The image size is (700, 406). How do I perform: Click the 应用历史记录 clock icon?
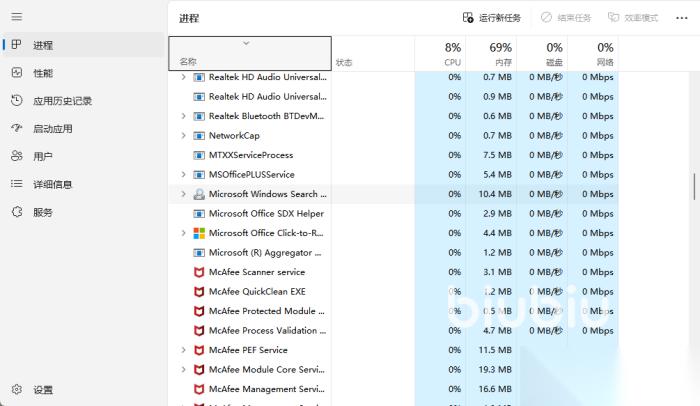tap(17, 100)
